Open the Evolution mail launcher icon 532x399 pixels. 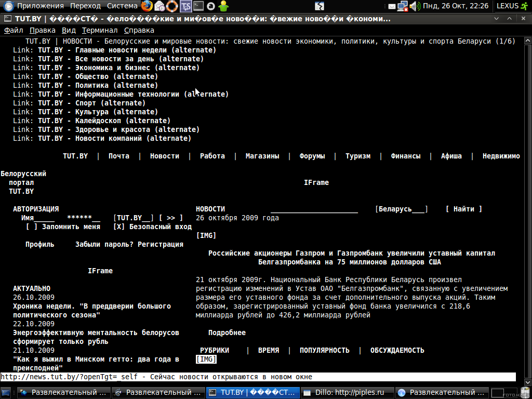click(x=159, y=6)
